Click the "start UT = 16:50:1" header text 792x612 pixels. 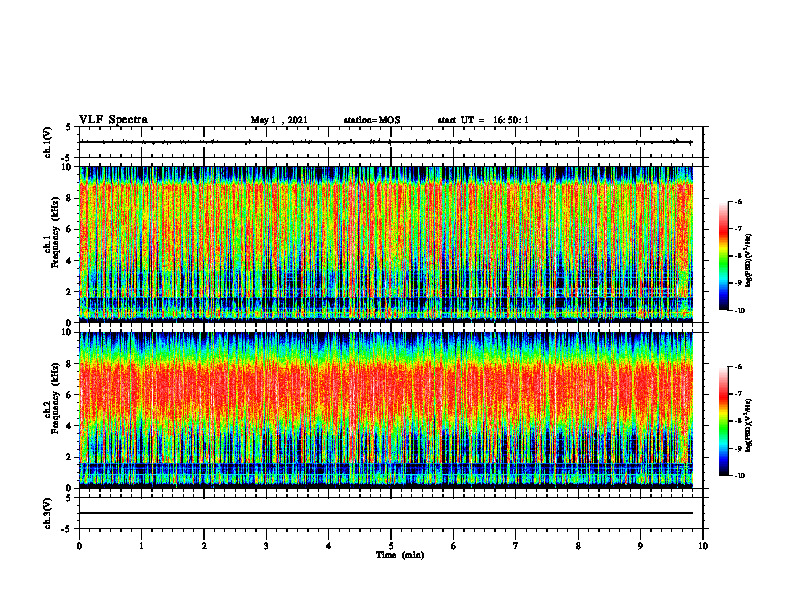click(x=483, y=120)
